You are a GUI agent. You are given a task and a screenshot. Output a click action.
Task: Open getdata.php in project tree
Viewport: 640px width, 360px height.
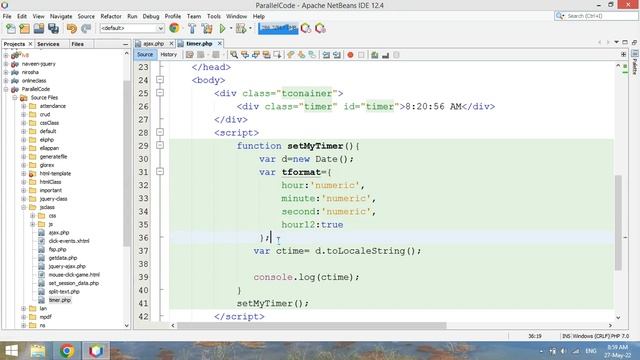[x=63, y=258]
